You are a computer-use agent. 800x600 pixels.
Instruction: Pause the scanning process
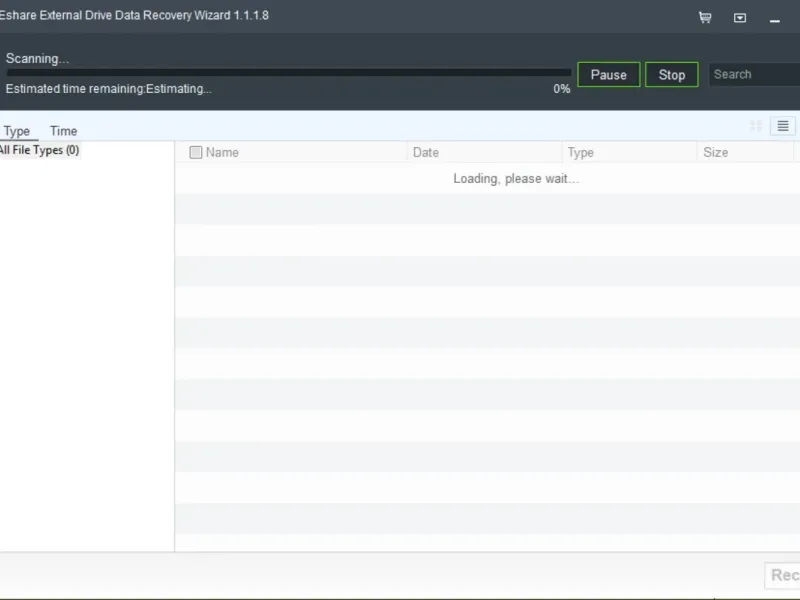pos(609,74)
